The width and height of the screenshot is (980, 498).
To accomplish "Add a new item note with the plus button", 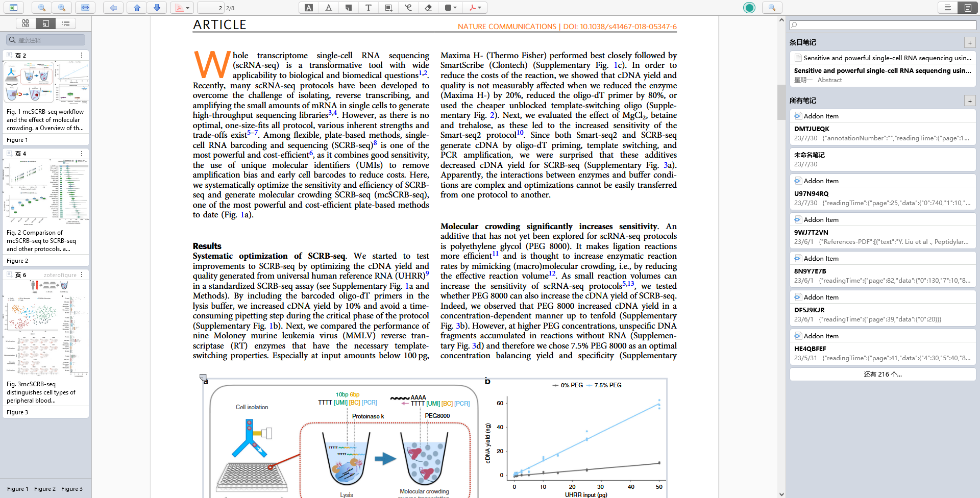I will click(x=969, y=43).
